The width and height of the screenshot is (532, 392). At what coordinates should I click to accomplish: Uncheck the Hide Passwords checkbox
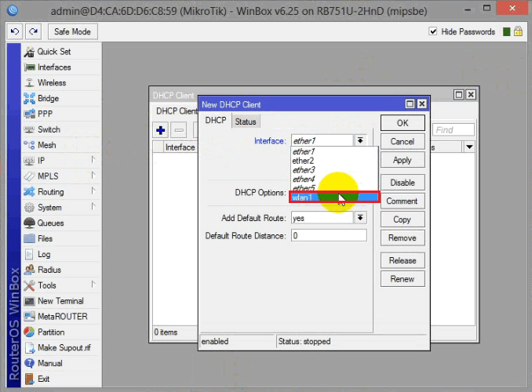tap(433, 31)
